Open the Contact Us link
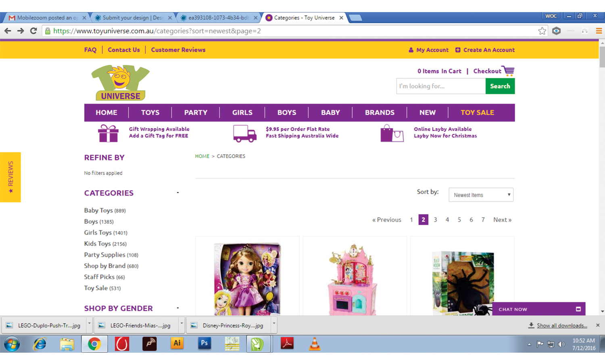This screenshot has height=364, width=605. point(124,50)
